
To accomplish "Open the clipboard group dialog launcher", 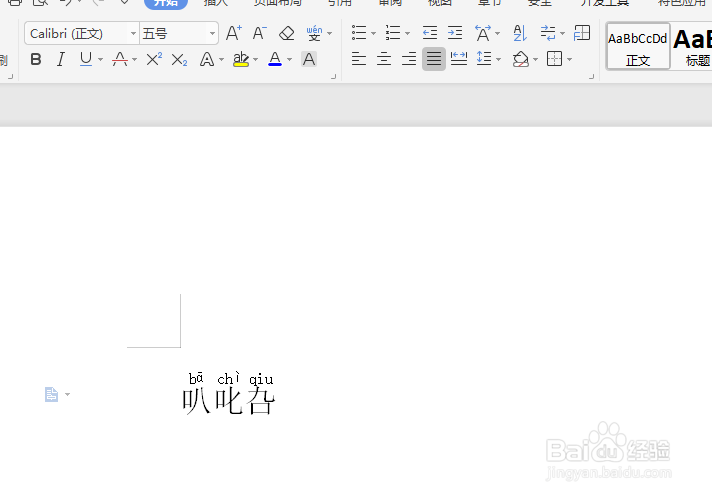I will click(10, 77).
